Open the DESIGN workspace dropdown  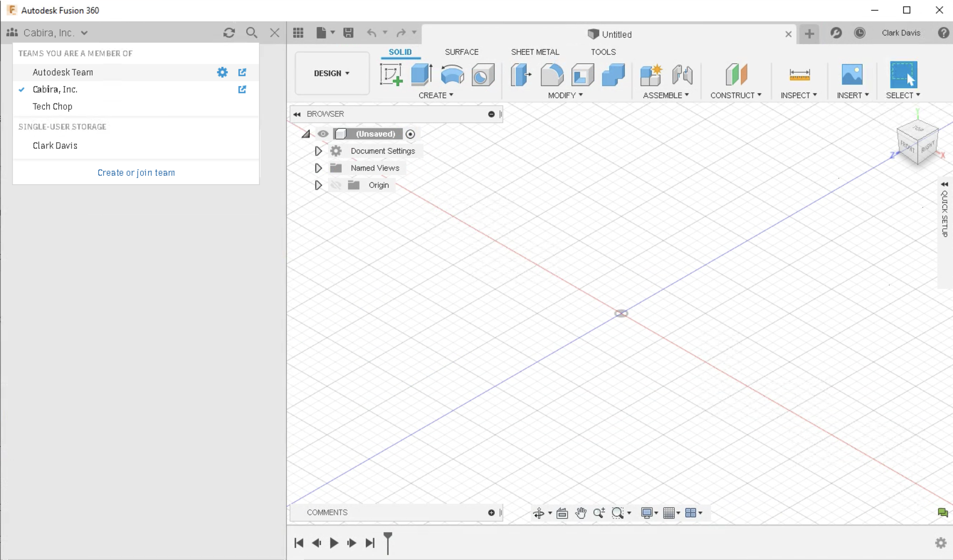point(332,73)
